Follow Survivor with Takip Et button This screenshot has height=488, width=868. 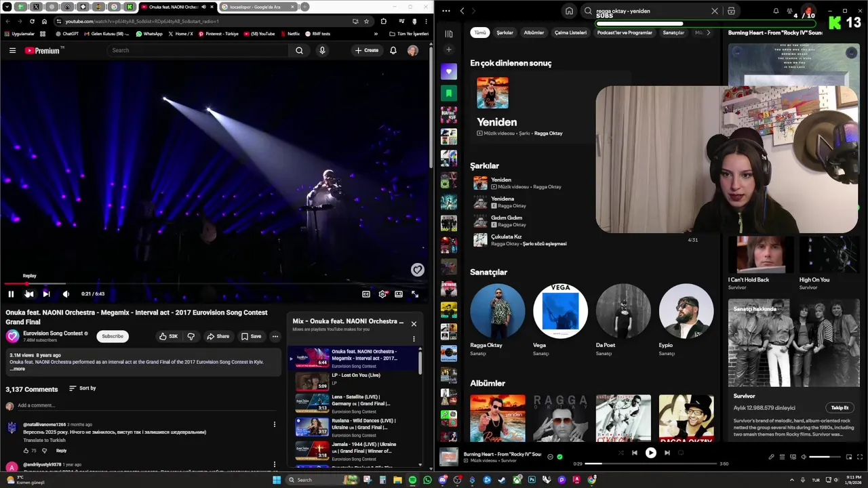coord(840,408)
